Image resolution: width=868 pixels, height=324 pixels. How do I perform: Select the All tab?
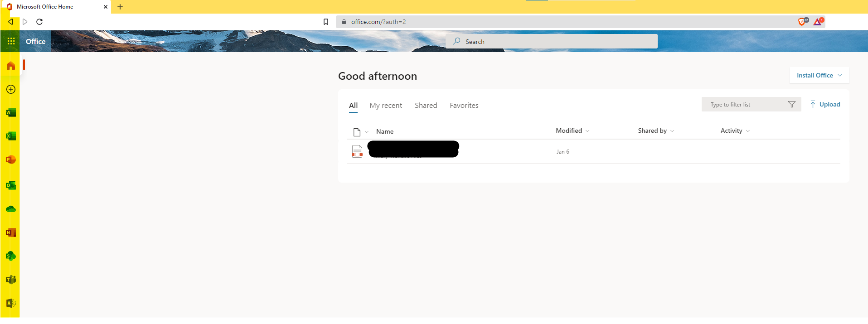[354, 106]
